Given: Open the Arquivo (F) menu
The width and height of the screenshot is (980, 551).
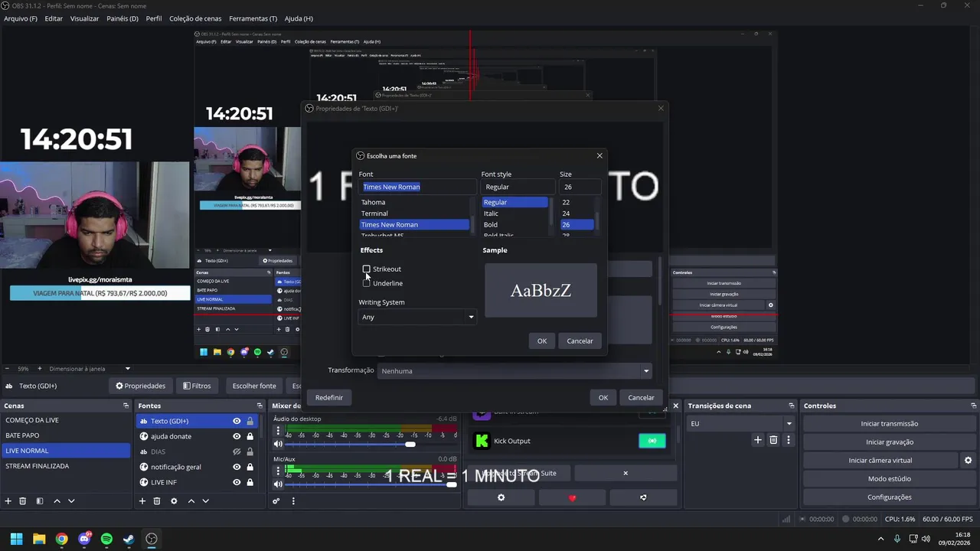Looking at the screenshot, I should pos(21,18).
